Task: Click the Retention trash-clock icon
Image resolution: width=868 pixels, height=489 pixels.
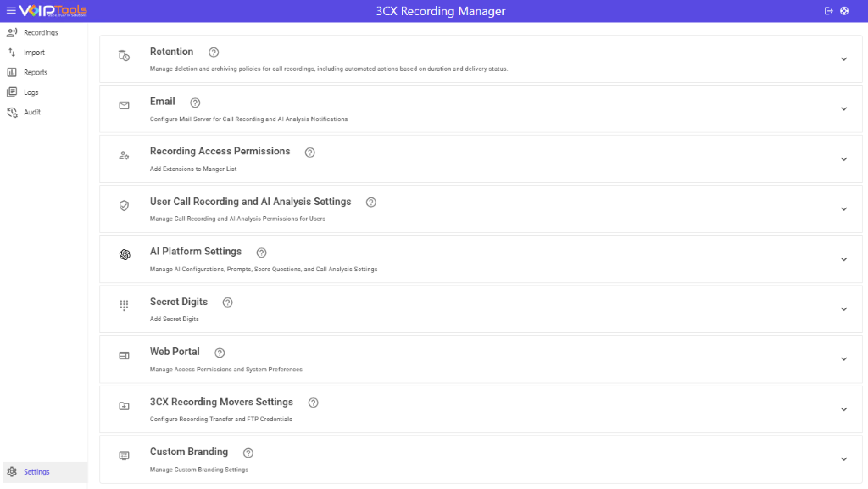Action: point(124,55)
